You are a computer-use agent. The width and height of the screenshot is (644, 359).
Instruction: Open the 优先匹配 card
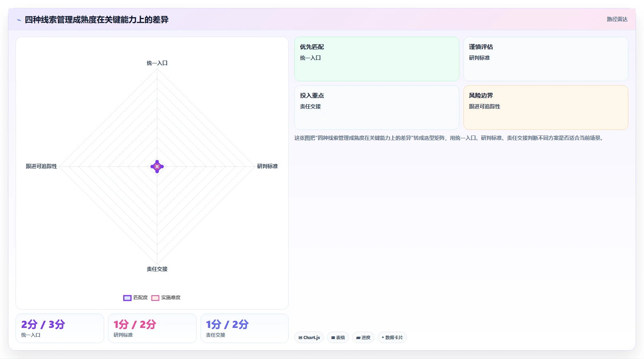(x=377, y=59)
